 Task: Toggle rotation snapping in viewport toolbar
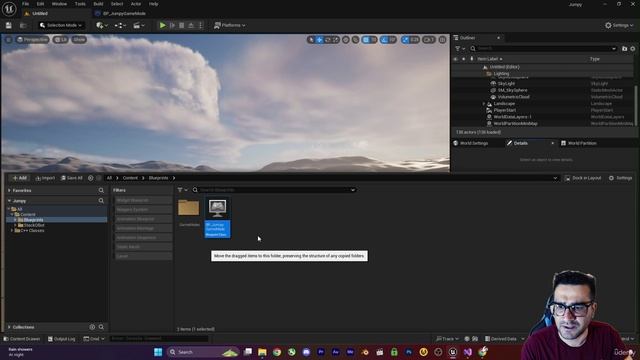click(x=384, y=40)
